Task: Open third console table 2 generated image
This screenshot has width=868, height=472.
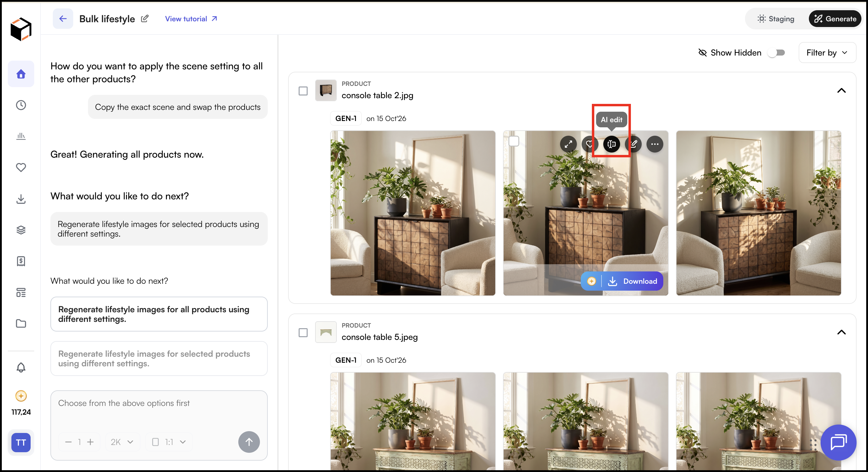Action: click(758, 213)
